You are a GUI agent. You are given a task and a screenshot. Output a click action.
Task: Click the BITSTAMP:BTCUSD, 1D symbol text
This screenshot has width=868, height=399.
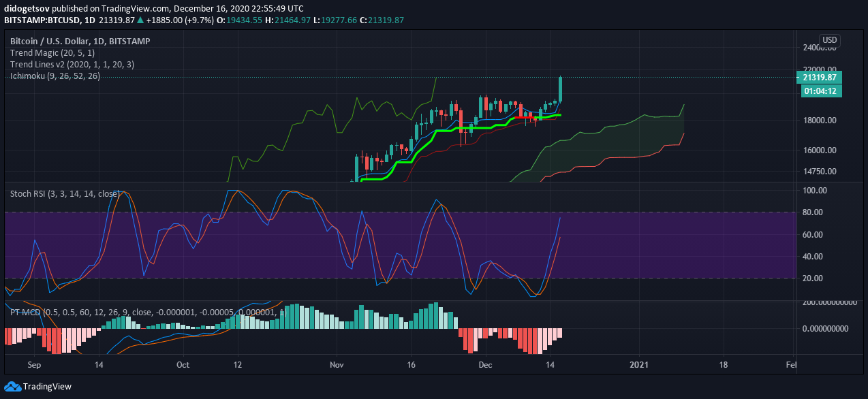coord(48,20)
